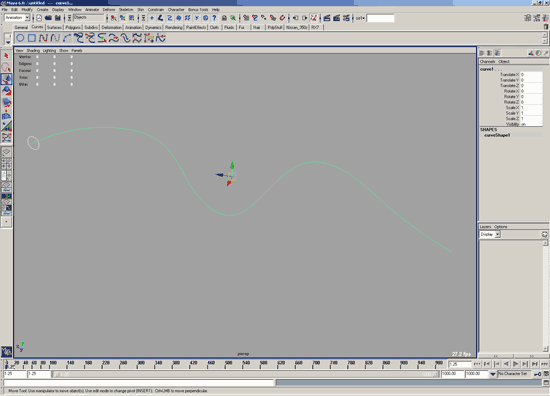Open Render Globals from status line

pos(346,18)
